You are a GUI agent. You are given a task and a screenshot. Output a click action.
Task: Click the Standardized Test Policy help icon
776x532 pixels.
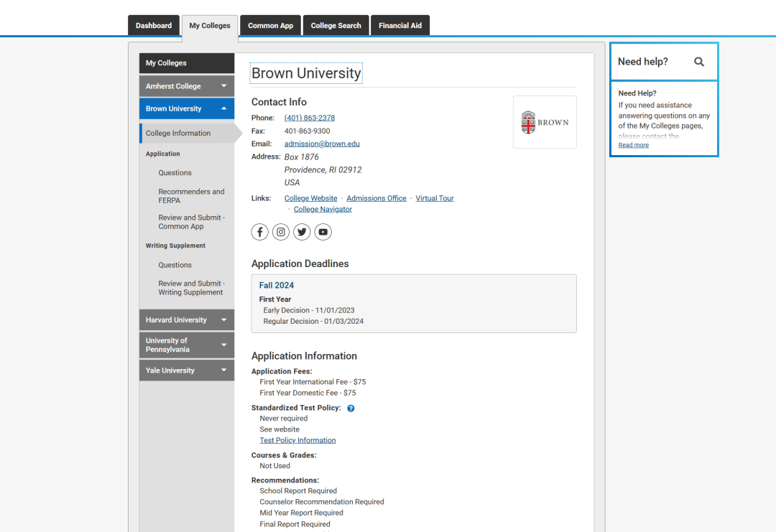pyautogui.click(x=351, y=409)
